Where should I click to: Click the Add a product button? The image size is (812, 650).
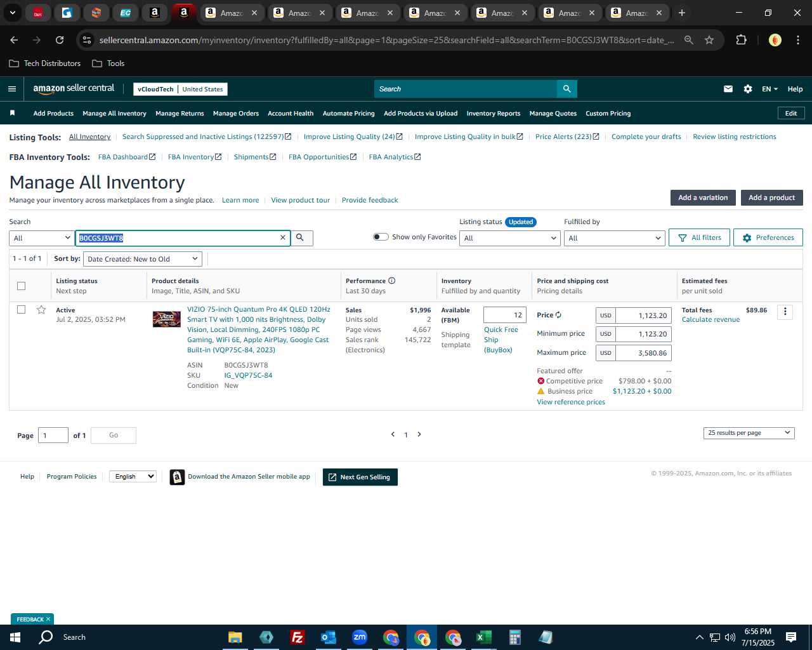click(x=772, y=197)
